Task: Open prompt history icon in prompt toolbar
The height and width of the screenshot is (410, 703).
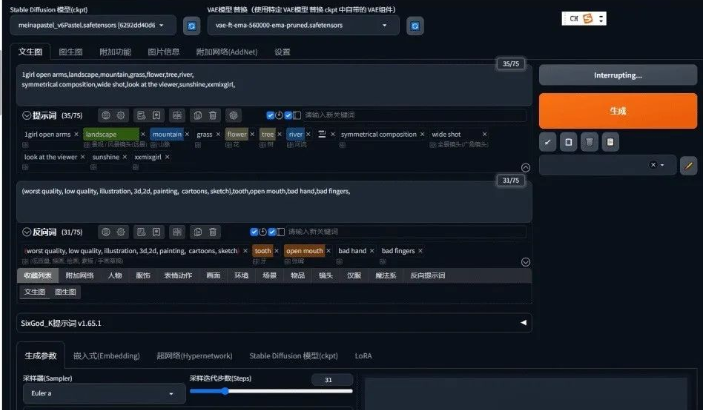Action: [x=141, y=115]
